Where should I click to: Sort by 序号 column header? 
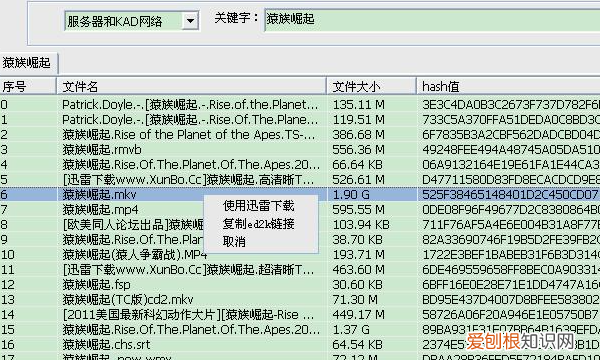(x=28, y=86)
